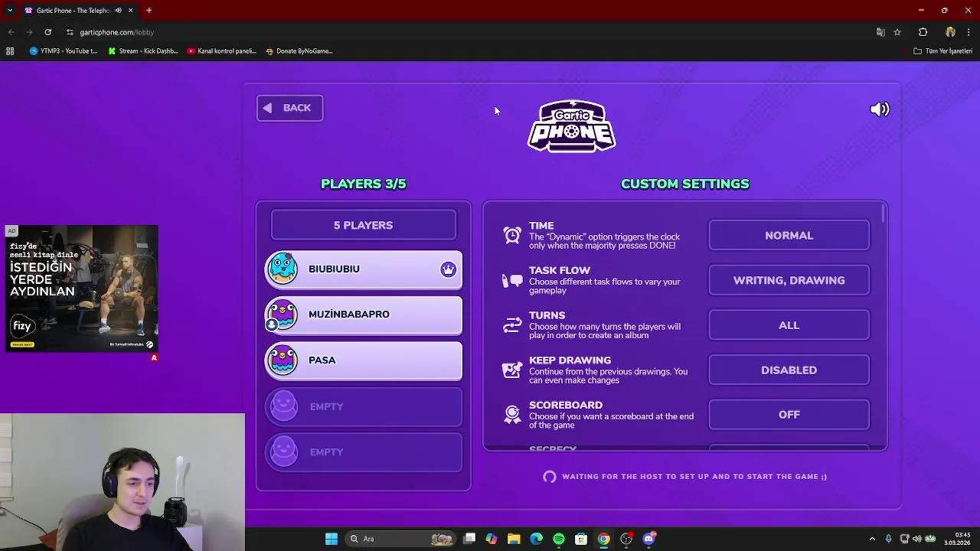This screenshot has width=980, height=551.
Task: Click the last EMPTY player slot
Action: (x=364, y=452)
